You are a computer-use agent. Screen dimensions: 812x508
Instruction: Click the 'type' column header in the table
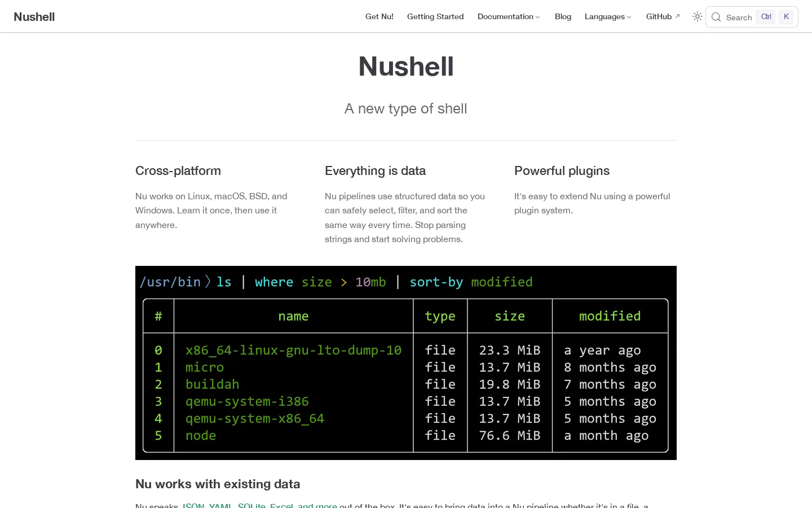click(440, 317)
